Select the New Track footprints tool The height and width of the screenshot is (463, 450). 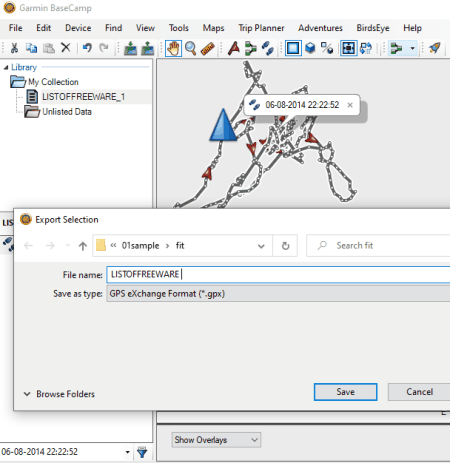pos(268,48)
